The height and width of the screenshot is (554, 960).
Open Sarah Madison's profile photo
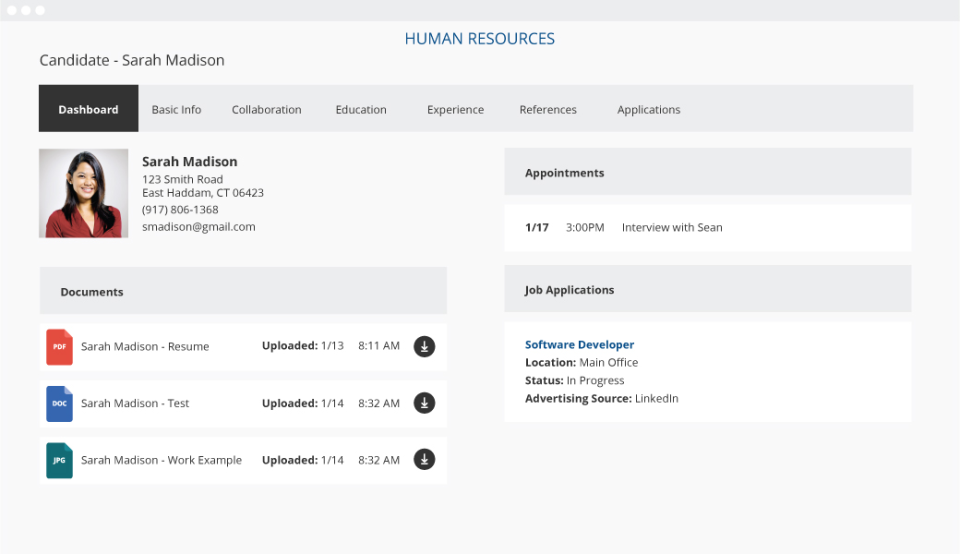click(x=84, y=193)
